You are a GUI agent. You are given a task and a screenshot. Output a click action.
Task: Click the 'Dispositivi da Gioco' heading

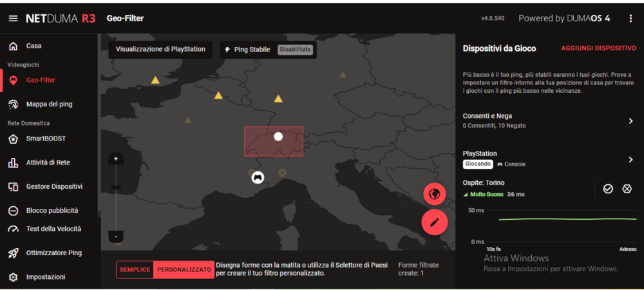coord(499,48)
